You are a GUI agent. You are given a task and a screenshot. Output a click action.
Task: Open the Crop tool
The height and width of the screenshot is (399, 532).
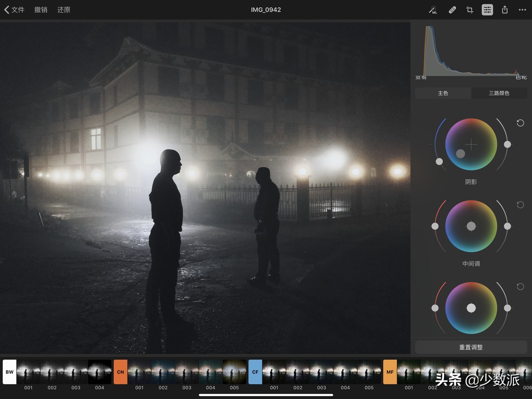click(470, 10)
